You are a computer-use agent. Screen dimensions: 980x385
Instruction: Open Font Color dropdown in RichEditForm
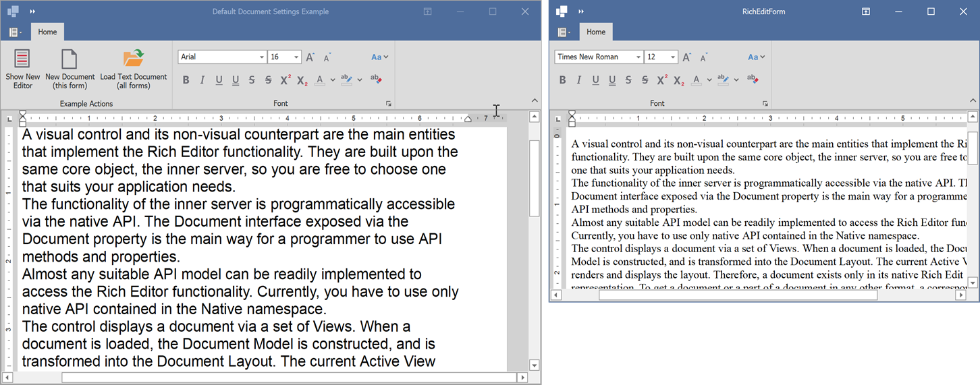pos(709,80)
